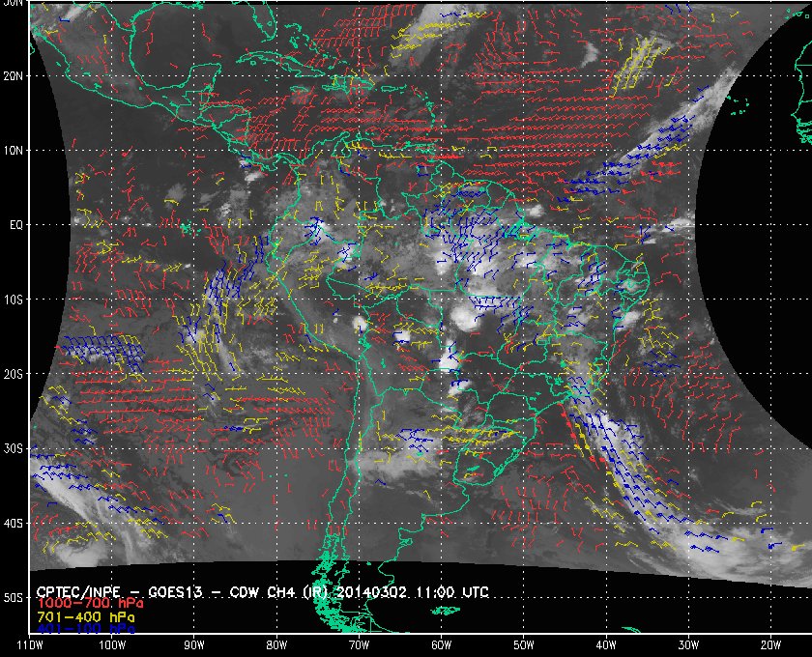The image size is (812, 657).
Task: Click the yellow 701-400 hPa legend entry
Action: pyautogui.click(x=85, y=617)
